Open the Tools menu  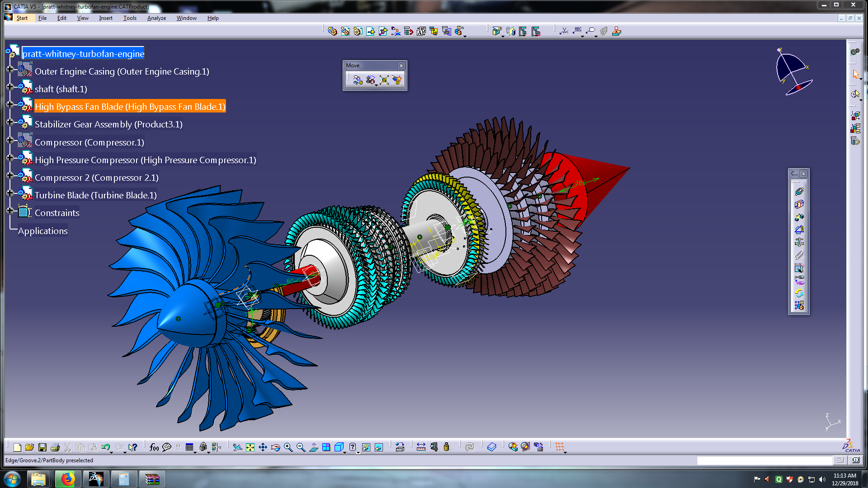pyautogui.click(x=130, y=18)
